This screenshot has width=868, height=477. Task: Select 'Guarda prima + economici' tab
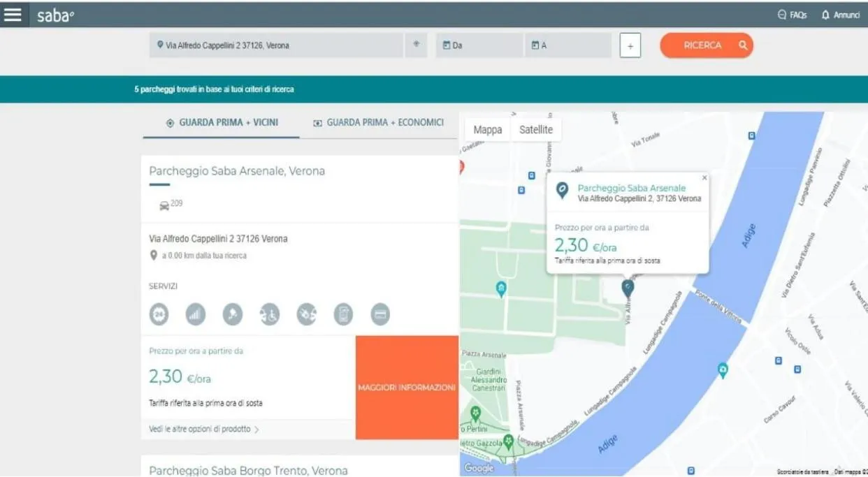coord(378,123)
